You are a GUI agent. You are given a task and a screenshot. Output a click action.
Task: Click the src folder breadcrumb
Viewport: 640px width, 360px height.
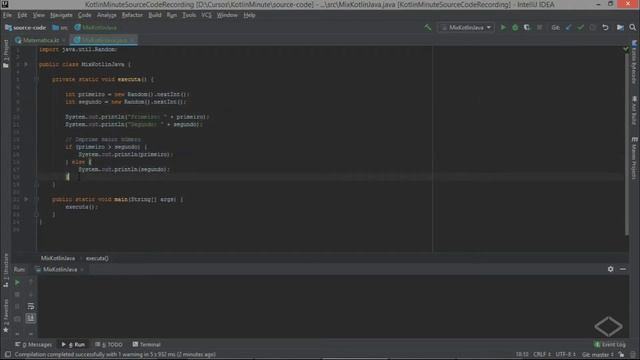60,28
